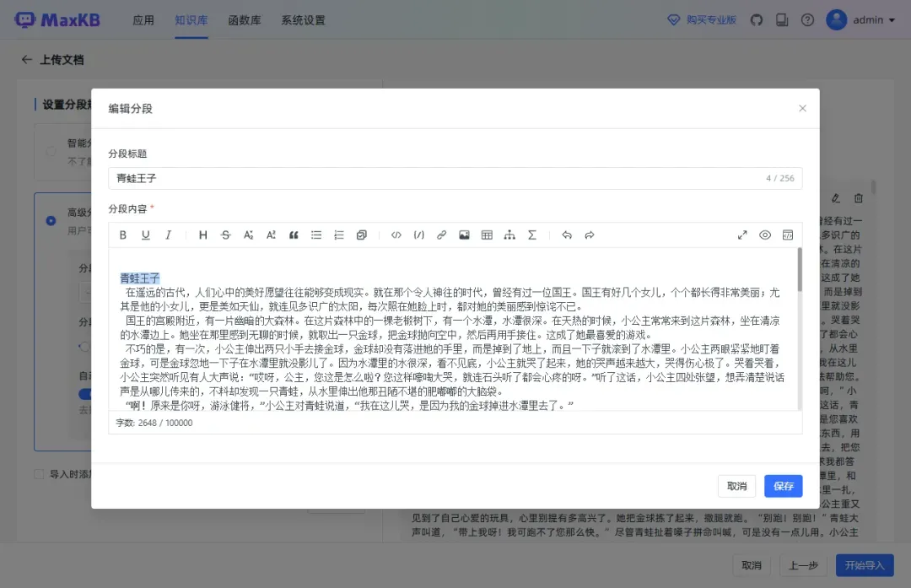
Task: Go back from 上传文档 page
Action: coord(26,59)
